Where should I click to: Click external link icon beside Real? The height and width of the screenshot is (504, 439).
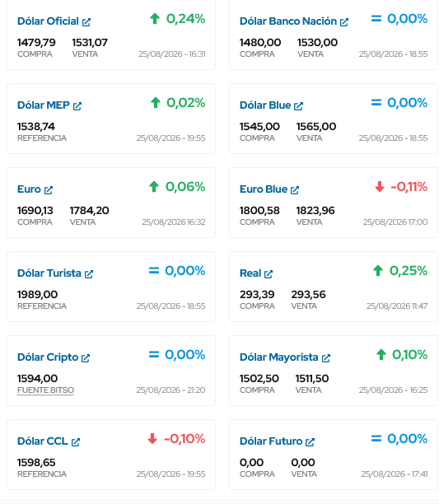coord(269,274)
